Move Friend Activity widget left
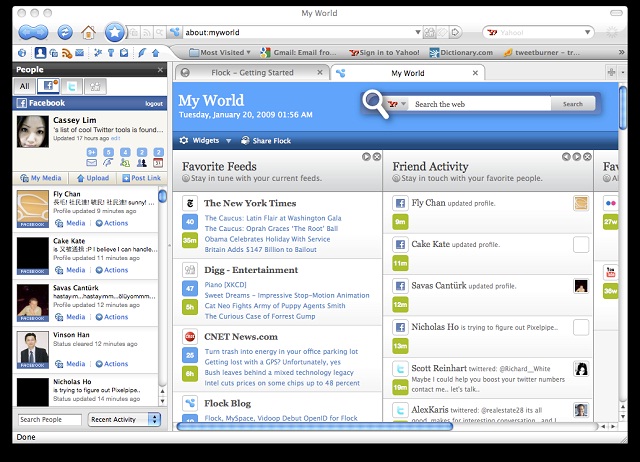The image size is (640, 462). coord(566,156)
